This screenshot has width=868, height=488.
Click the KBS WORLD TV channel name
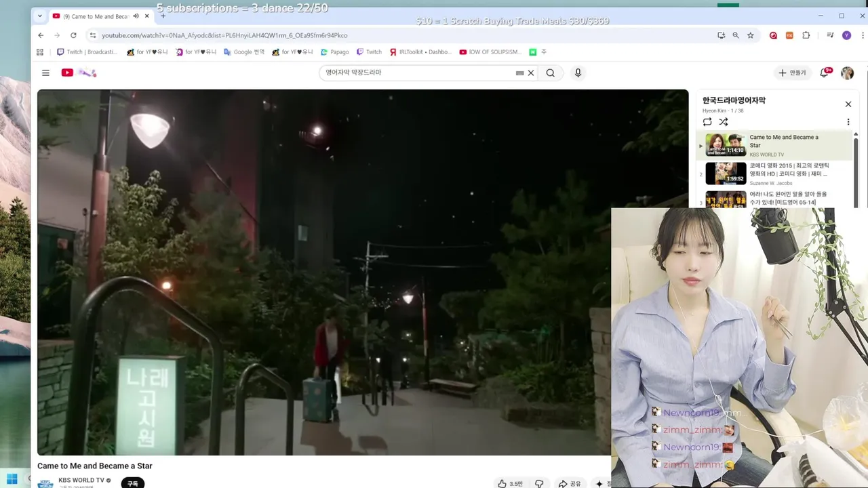click(x=81, y=480)
